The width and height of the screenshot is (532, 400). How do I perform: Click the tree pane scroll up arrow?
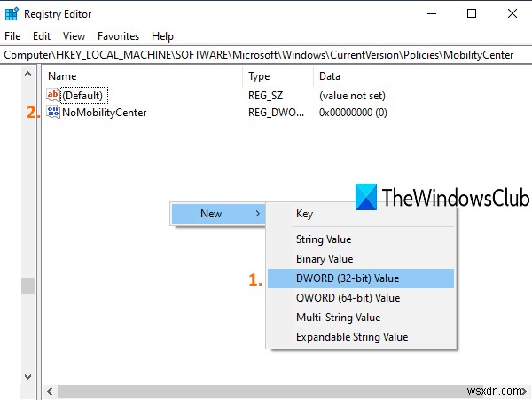(28, 74)
